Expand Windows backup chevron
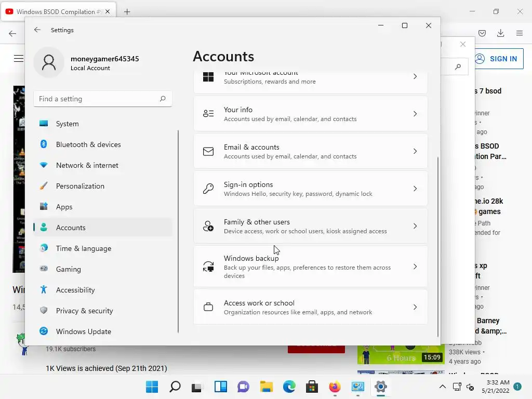This screenshot has height=399, width=532. (x=415, y=267)
